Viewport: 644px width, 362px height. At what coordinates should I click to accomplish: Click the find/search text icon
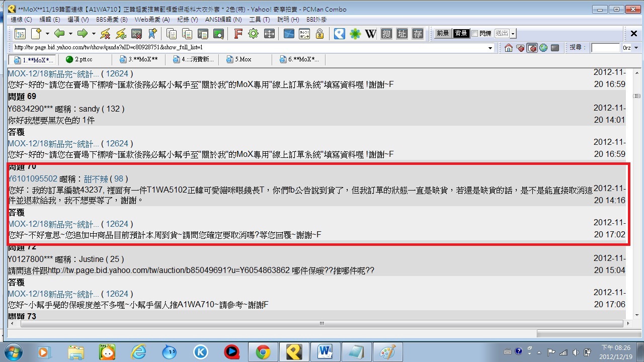click(x=218, y=34)
